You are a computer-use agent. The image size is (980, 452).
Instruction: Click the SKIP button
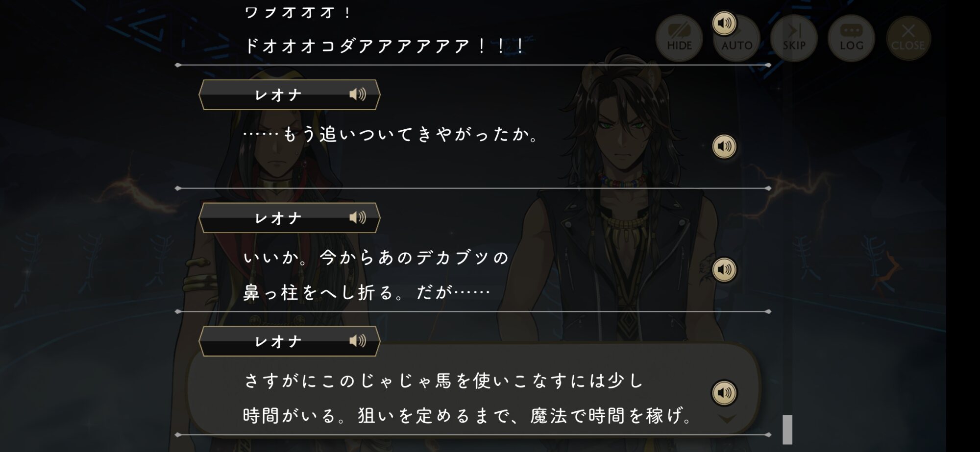pos(794,38)
